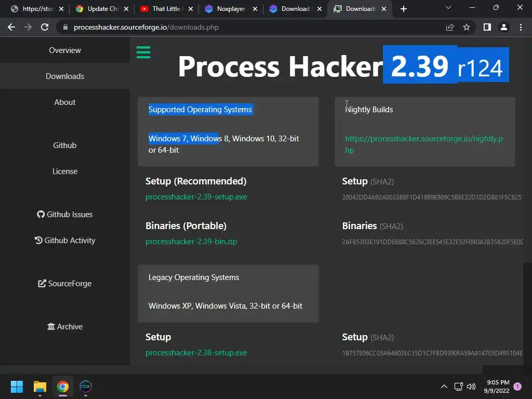The width and height of the screenshot is (532, 399).
Task: Click the Supported Operating Systems heading
Action: 200,110
